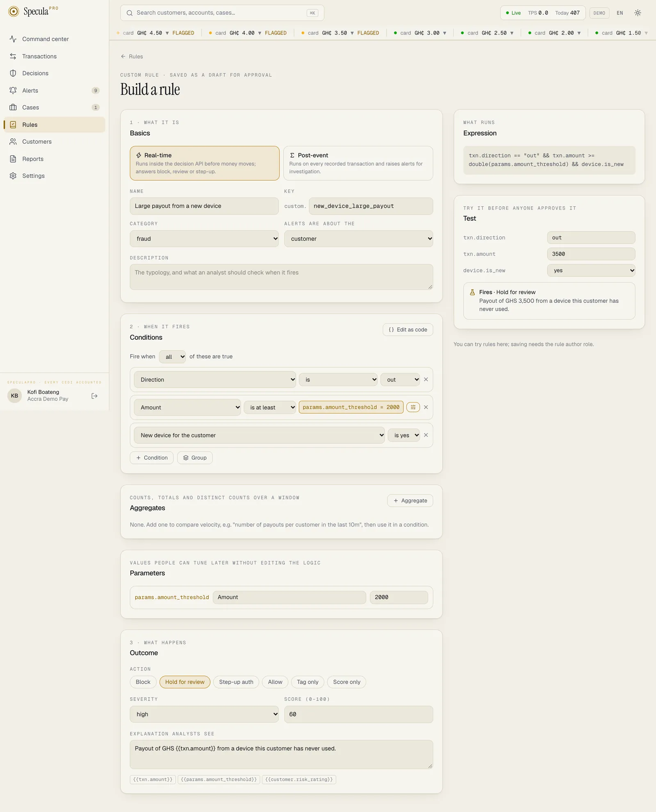Screen dimensions: 656x812
Task: Remove the New device condition row
Action: click(426, 435)
